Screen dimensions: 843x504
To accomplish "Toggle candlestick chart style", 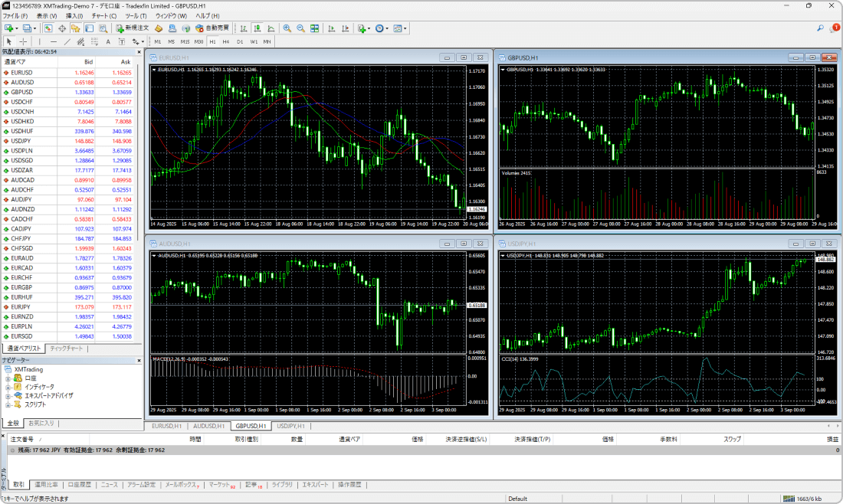I will pyautogui.click(x=257, y=28).
